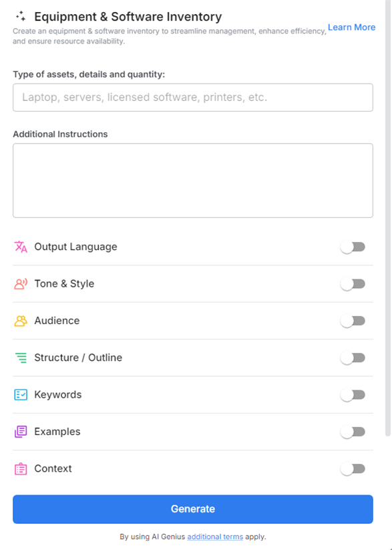This screenshot has height=550, width=392.
Task: Click the clipboard icon next to Context
Action: tap(19, 468)
